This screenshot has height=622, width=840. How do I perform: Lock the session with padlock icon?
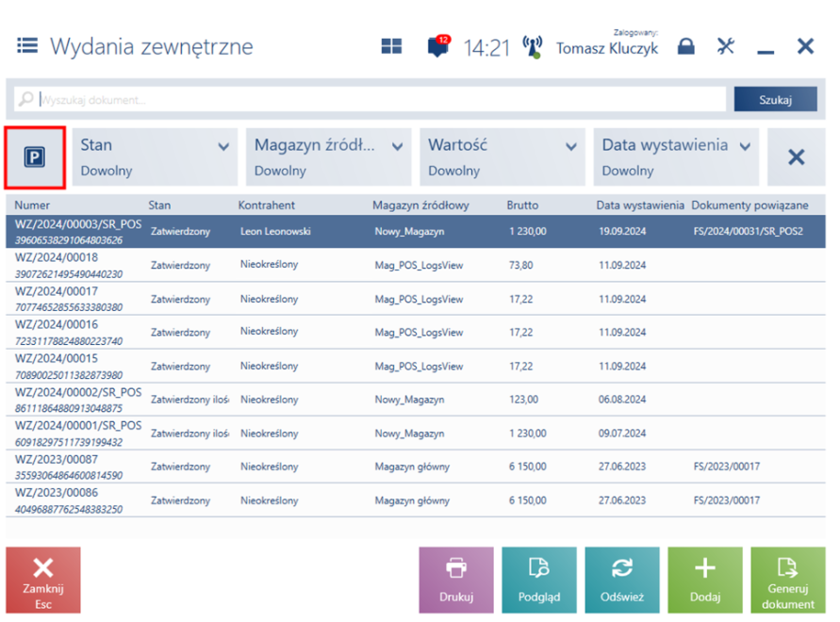[686, 46]
